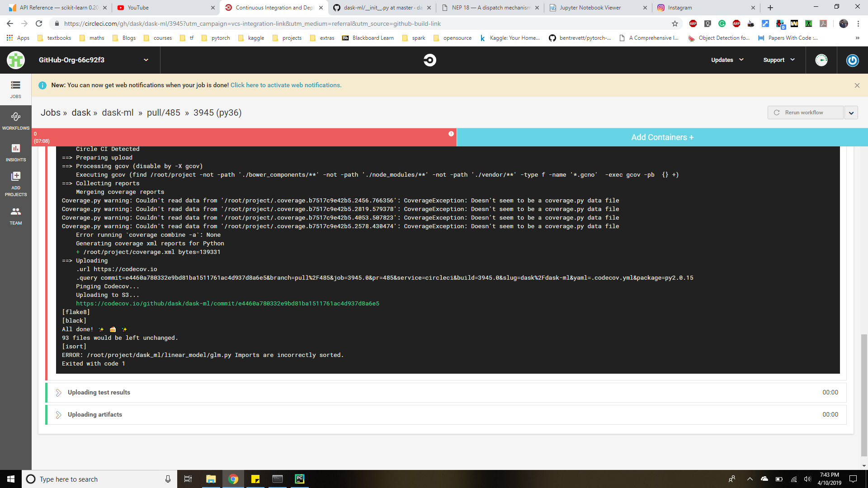868x488 pixels.
Task: Open the Jobs sidebar icon
Action: [x=15, y=89]
